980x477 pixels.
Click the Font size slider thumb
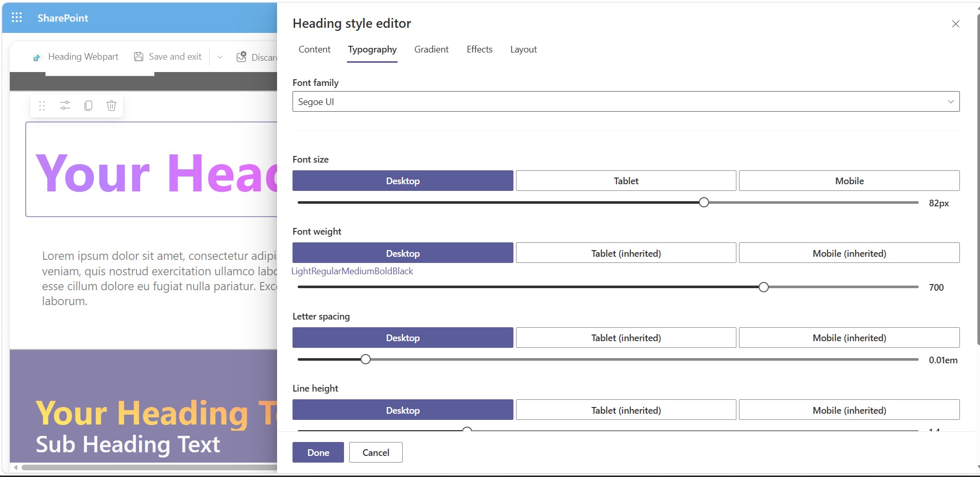pyautogui.click(x=704, y=202)
